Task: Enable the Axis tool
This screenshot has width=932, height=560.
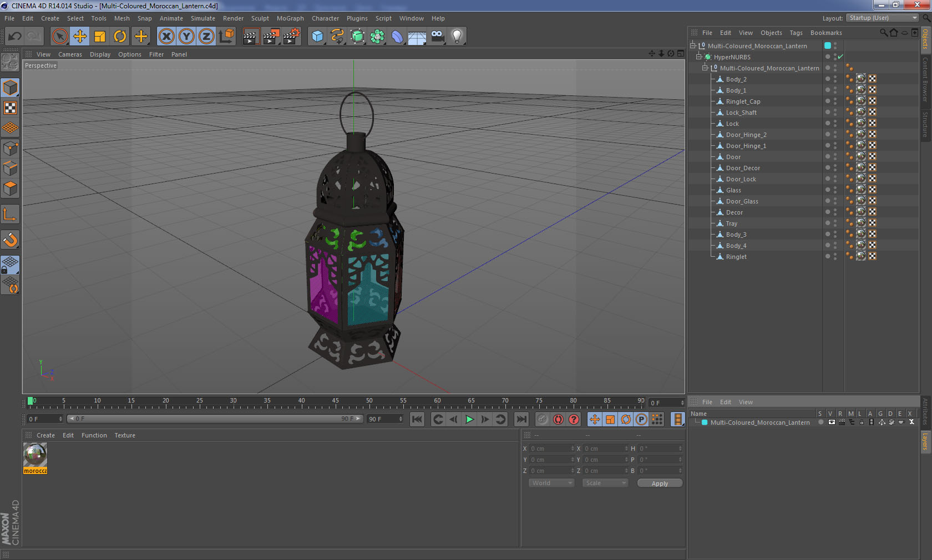Action: tap(11, 215)
